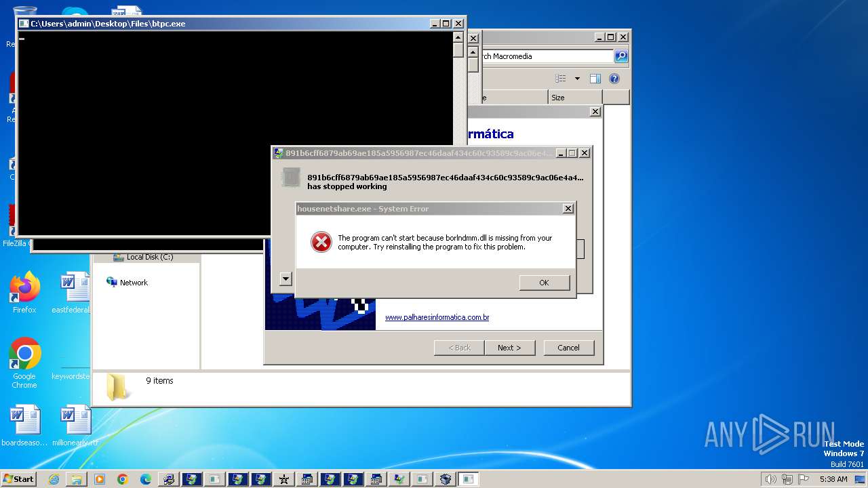Click Cancel in the installer wizard
The image size is (868, 488).
(568, 348)
